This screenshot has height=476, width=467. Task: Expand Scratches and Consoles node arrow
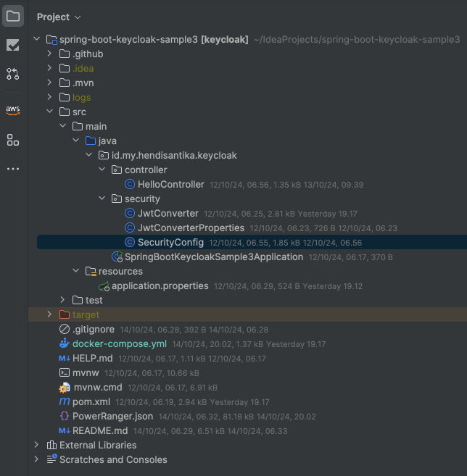[36, 459]
